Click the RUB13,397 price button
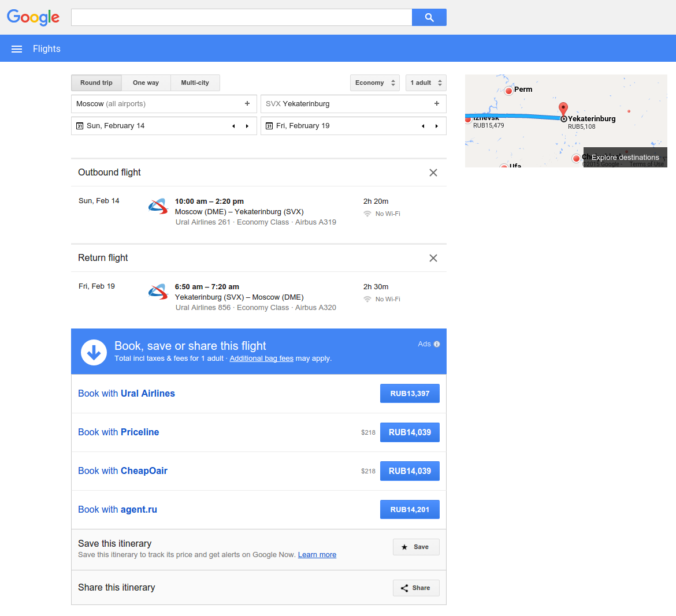676x616 pixels. tap(410, 393)
